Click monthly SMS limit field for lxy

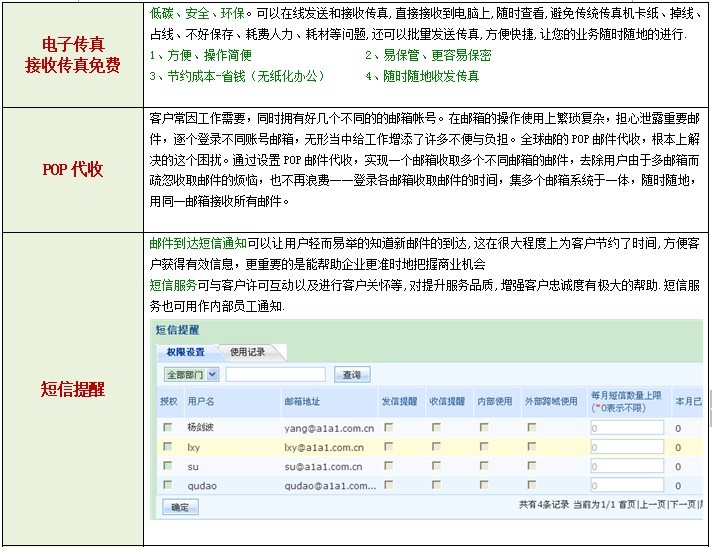pos(627,447)
